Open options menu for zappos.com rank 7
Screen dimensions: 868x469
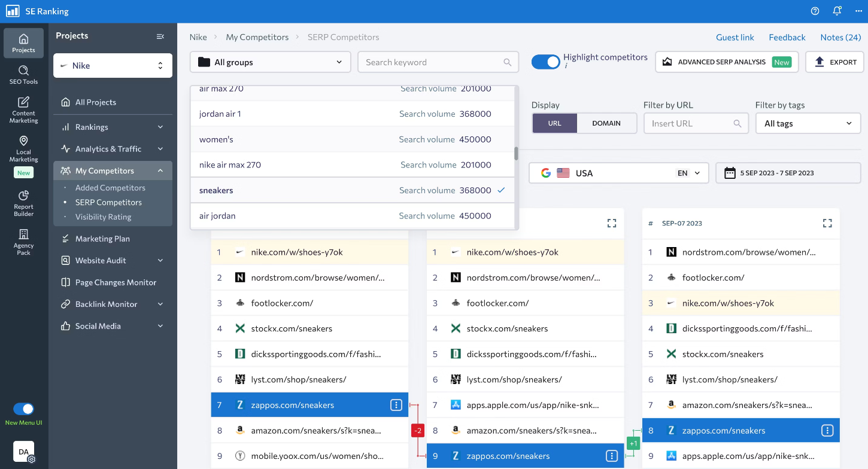click(x=396, y=405)
